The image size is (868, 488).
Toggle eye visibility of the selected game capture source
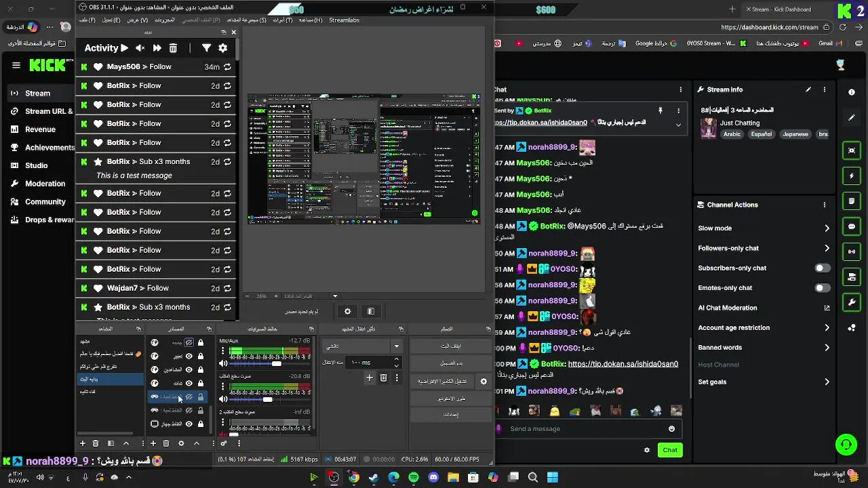[x=189, y=397]
